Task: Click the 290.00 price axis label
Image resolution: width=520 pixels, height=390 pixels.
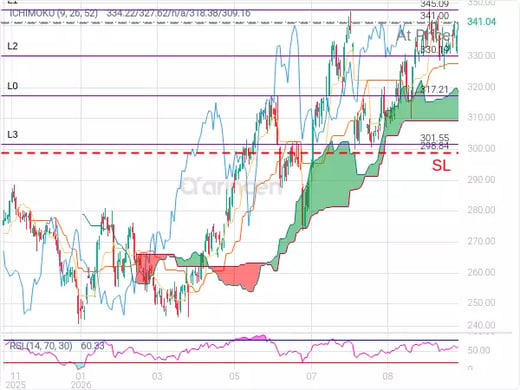Action: [481, 179]
